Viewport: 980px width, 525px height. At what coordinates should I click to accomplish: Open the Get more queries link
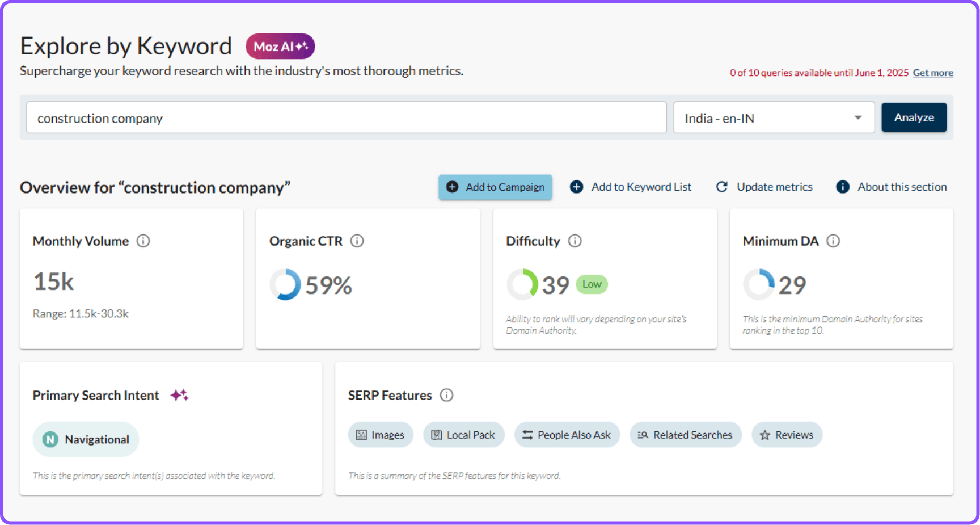tap(932, 73)
